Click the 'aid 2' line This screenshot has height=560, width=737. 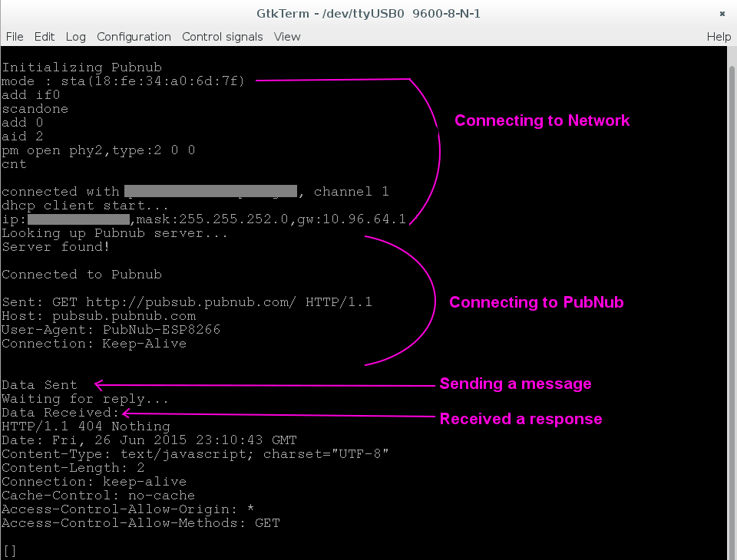click(x=22, y=137)
